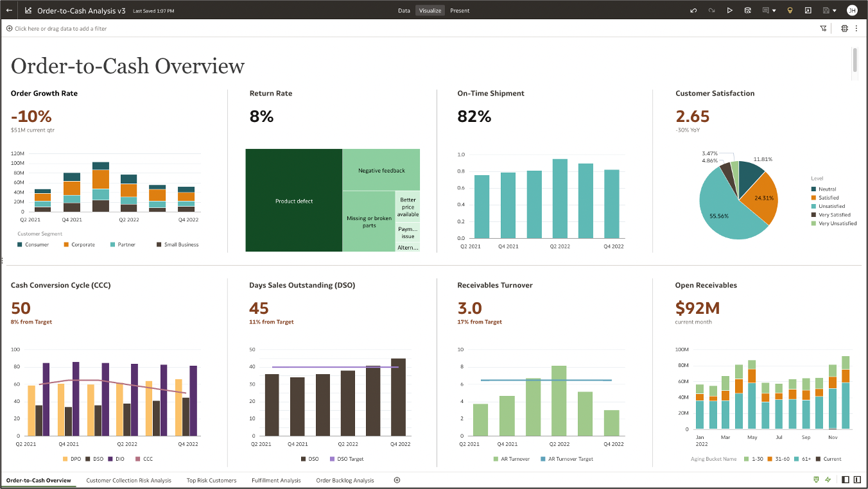Viewport: 868px width, 489px height.
Task: Click the Add canvas plus button
Action: 397,479
